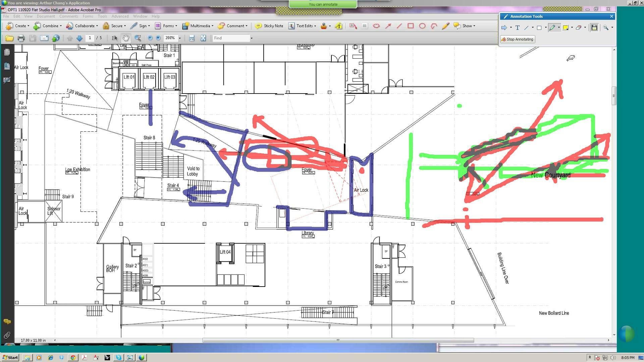Open Google Chrome from the taskbar
The height and width of the screenshot is (362, 644).
pyautogui.click(x=73, y=358)
